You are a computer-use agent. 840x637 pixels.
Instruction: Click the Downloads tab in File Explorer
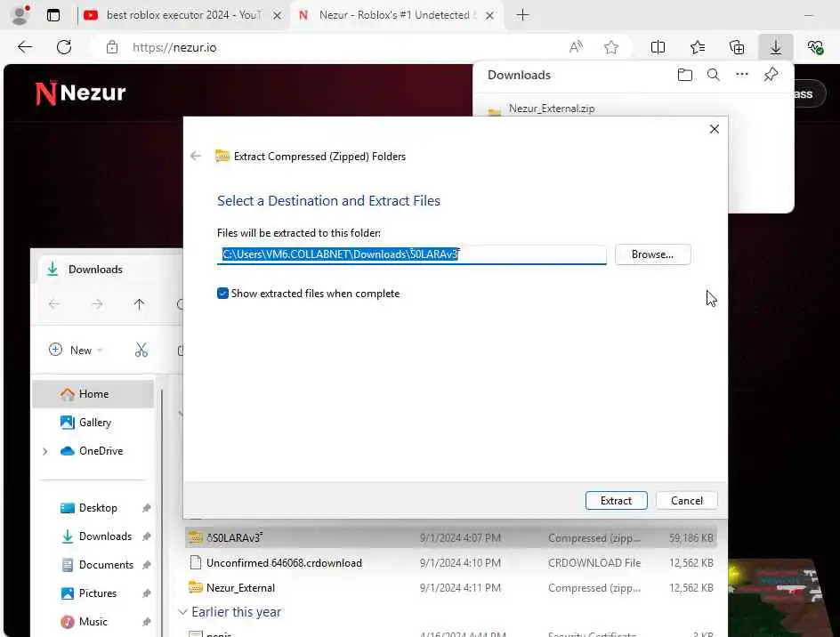click(x=95, y=269)
